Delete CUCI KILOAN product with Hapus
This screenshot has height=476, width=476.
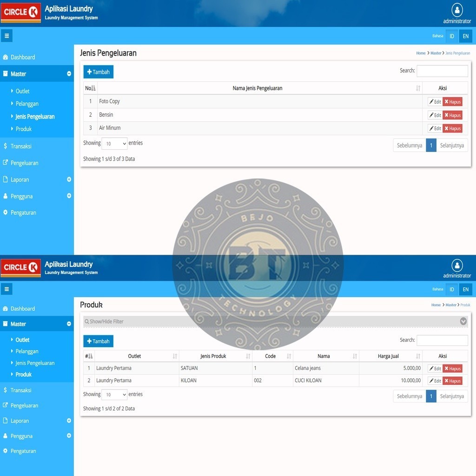453,381
